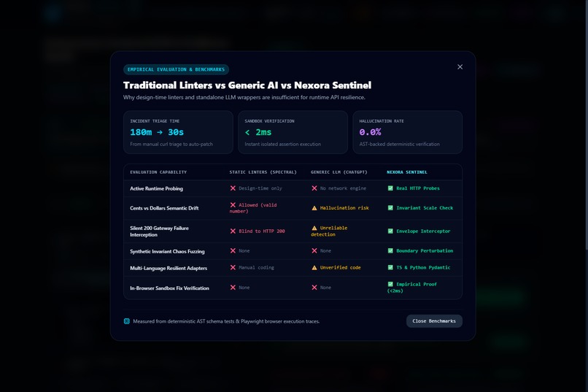
Task: Click the red X icon beside 'Allowed (valid number)'
Action: [x=233, y=205]
